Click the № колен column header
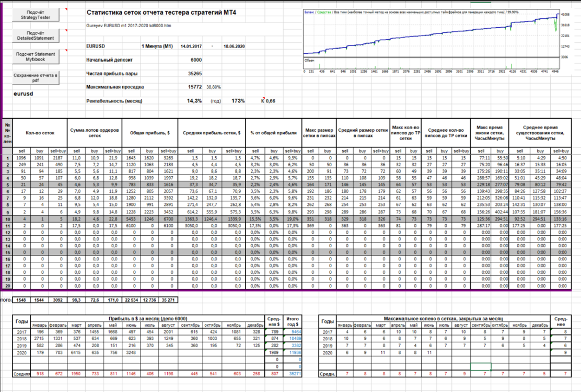 (7, 133)
